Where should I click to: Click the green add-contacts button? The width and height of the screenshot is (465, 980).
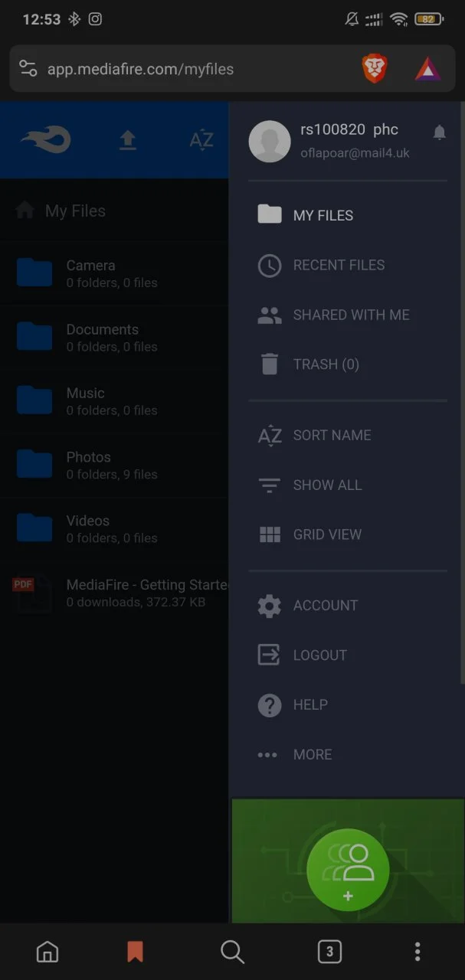348,870
